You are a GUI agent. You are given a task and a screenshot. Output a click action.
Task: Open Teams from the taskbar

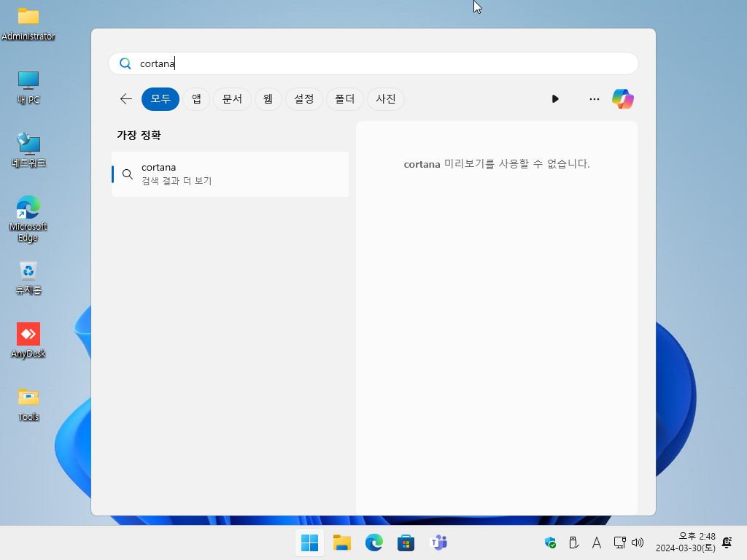(438, 542)
